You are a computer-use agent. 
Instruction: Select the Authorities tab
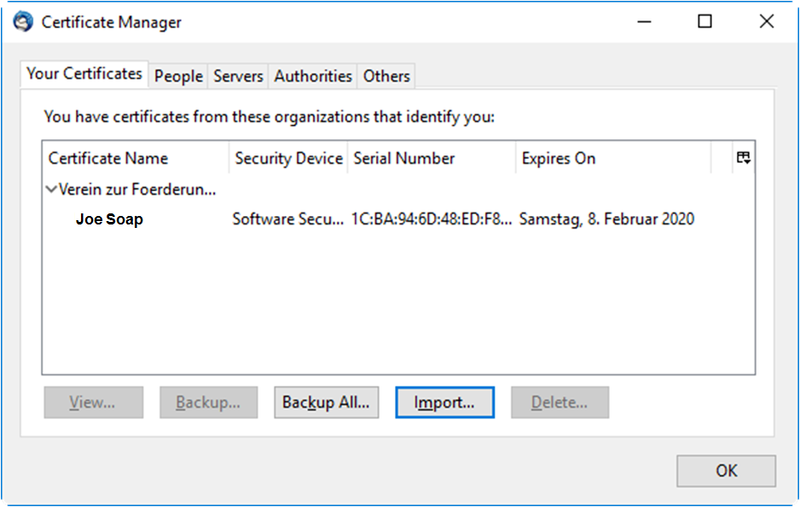coord(313,76)
